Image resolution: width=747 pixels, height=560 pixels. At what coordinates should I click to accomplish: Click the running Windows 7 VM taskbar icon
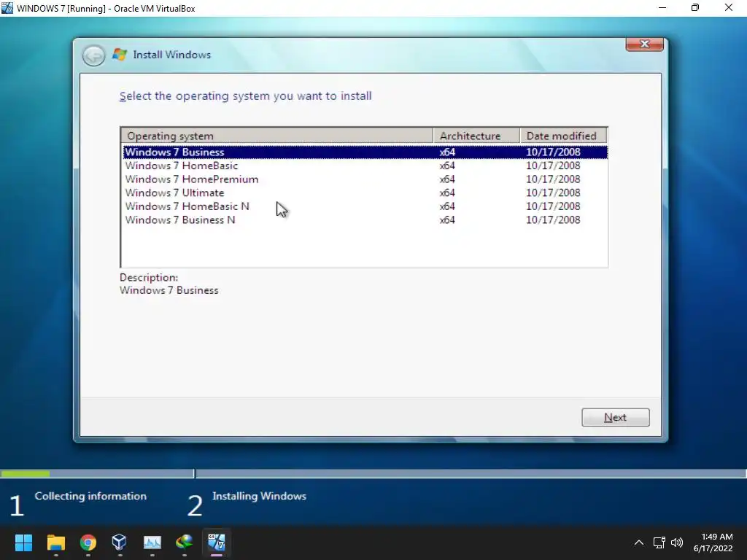point(216,542)
